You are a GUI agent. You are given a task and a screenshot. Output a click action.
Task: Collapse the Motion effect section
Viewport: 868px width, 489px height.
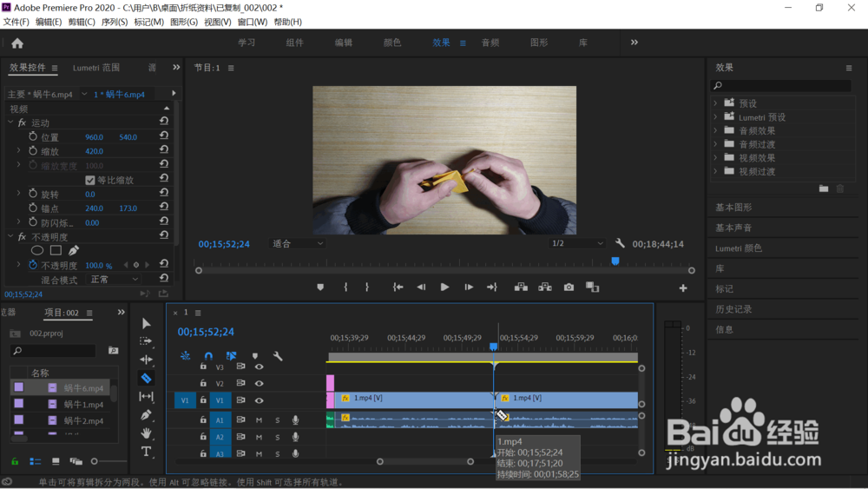[10, 122]
